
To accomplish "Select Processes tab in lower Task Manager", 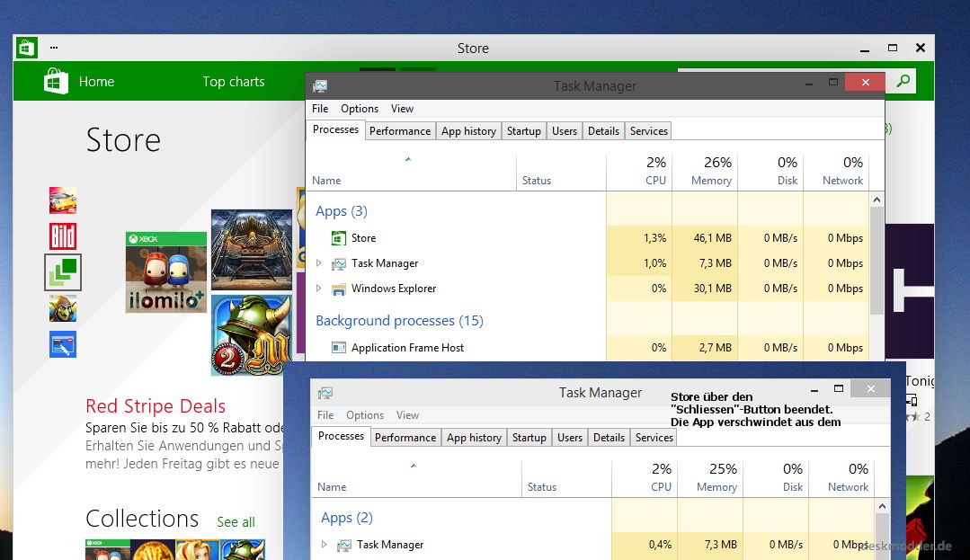I will [x=341, y=436].
